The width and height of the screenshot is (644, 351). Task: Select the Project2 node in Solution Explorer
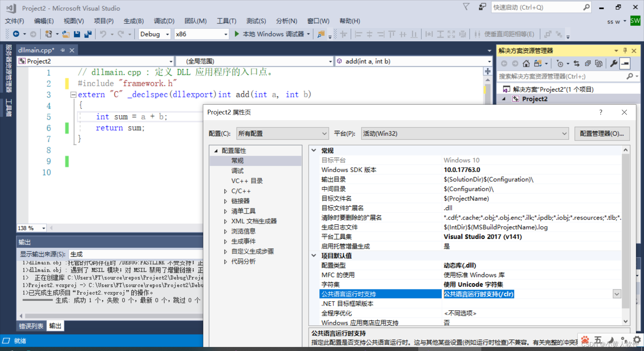535,99
